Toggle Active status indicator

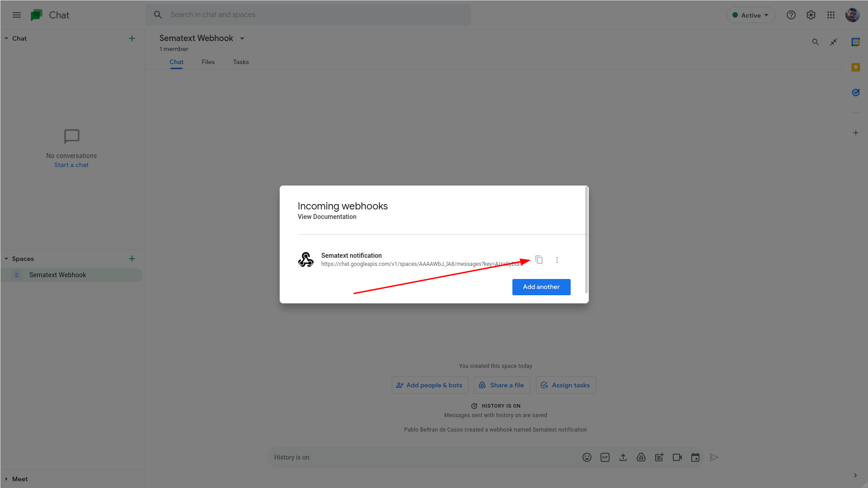[750, 15]
